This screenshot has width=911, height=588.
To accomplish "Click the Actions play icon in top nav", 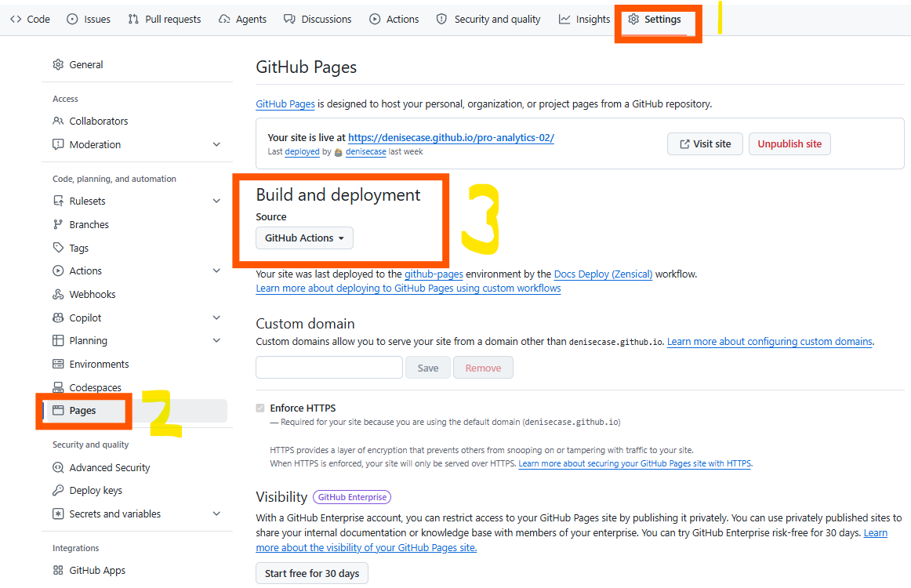I will pyautogui.click(x=375, y=19).
